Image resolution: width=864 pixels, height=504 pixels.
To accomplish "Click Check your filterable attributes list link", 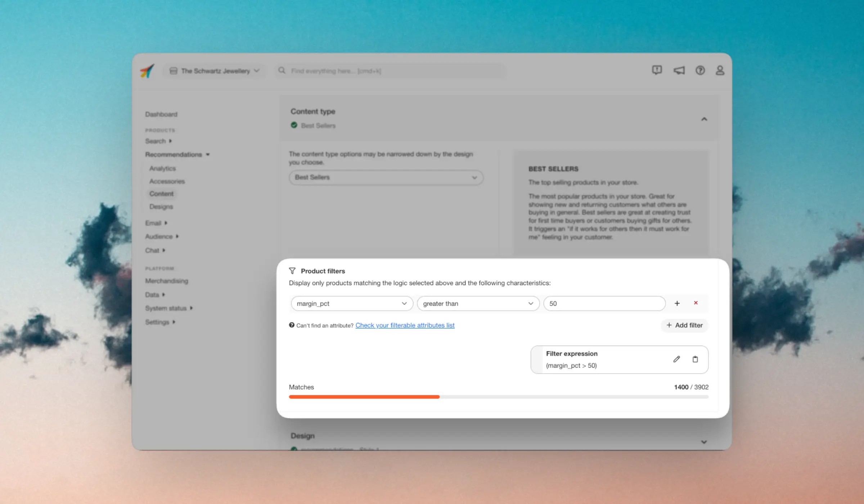I will (404, 325).
